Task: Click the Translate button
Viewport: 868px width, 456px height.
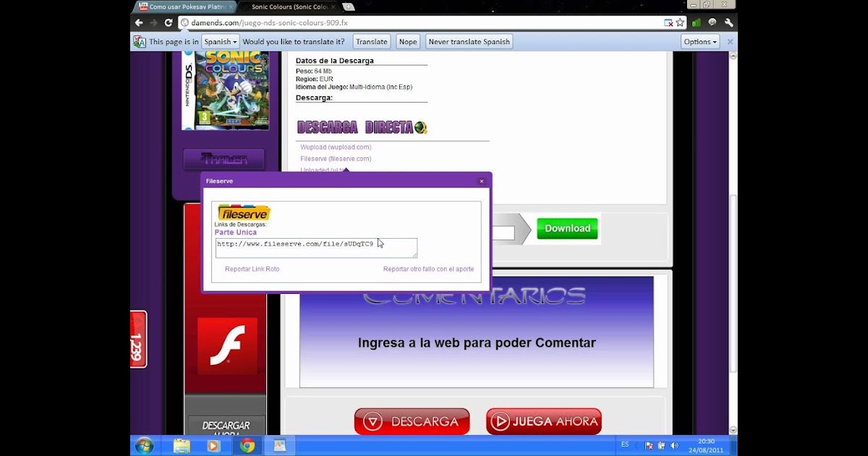Action: (x=372, y=42)
